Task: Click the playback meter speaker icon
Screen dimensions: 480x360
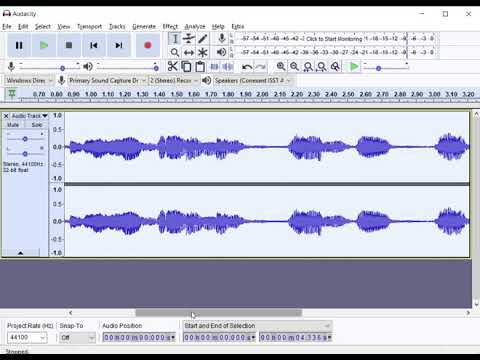Action: pyautogui.click(x=221, y=52)
